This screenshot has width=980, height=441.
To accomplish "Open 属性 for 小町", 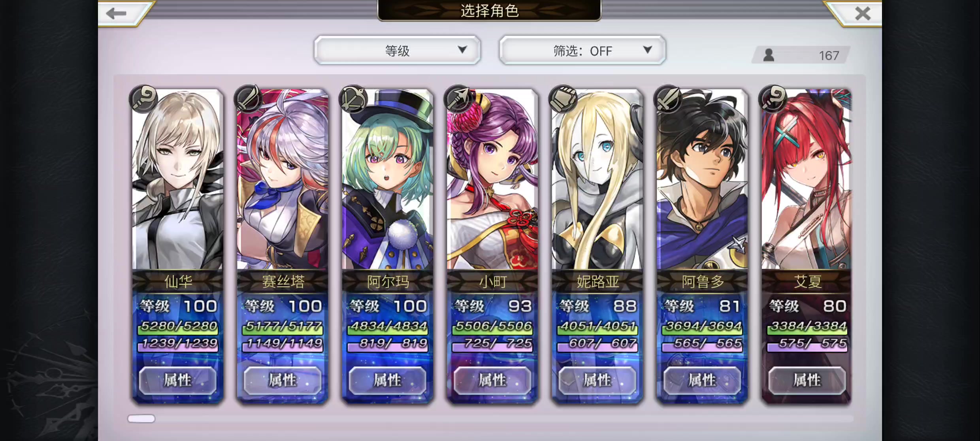I will point(492,380).
